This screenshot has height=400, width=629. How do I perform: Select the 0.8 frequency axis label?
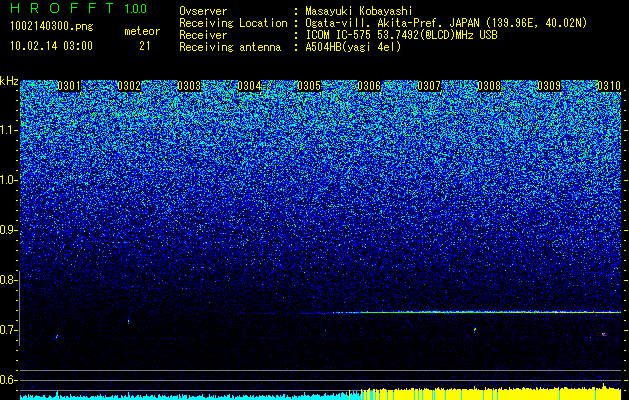point(8,280)
